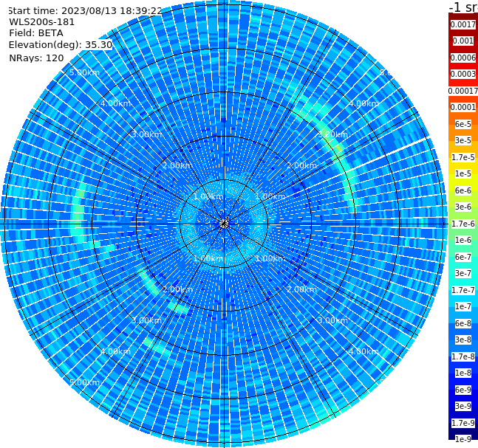Click the NRays: 120 label
This screenshot has width=478, height=448.
pos(36,58)
